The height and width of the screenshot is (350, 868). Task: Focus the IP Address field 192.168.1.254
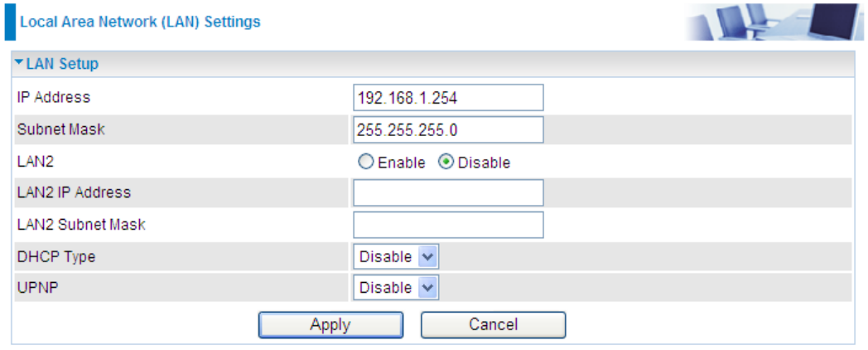pos(448,98)
